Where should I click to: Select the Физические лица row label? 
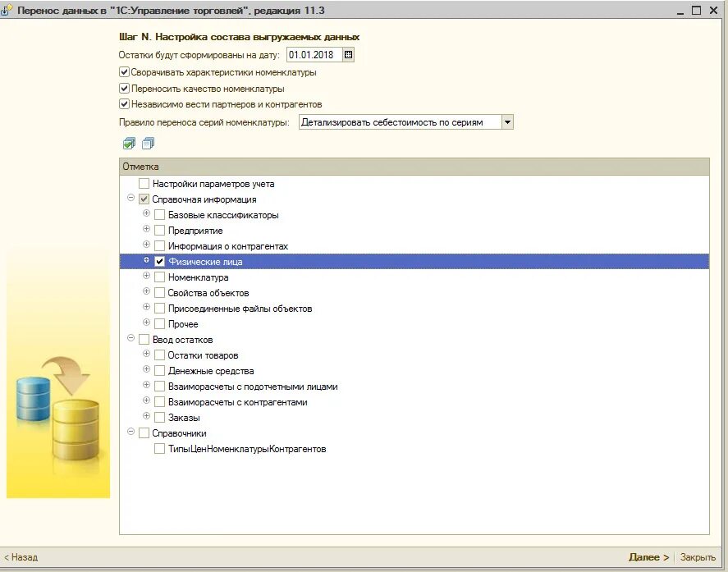coord(205,262)
